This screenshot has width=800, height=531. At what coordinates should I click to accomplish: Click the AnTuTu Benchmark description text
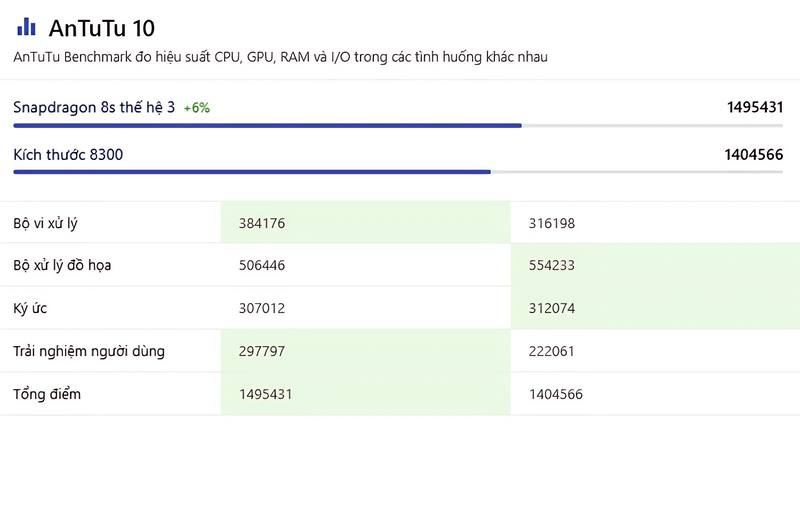(280, 57)
